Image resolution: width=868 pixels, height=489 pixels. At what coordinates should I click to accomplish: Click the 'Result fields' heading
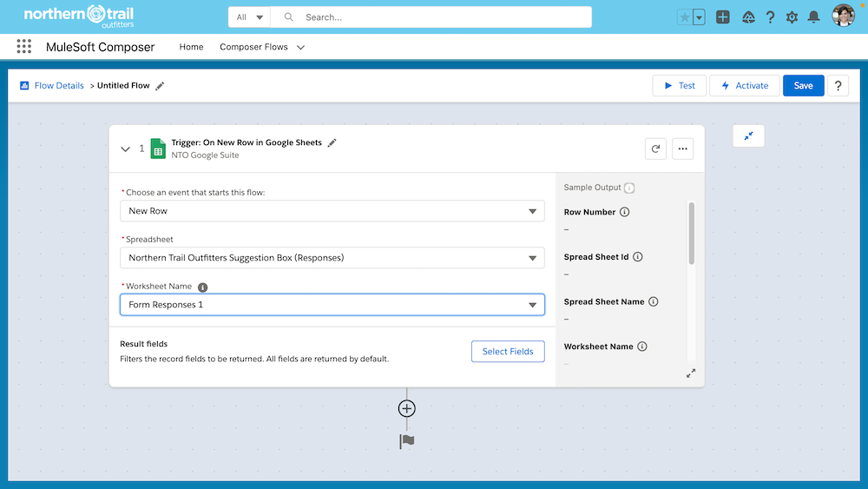143,344
